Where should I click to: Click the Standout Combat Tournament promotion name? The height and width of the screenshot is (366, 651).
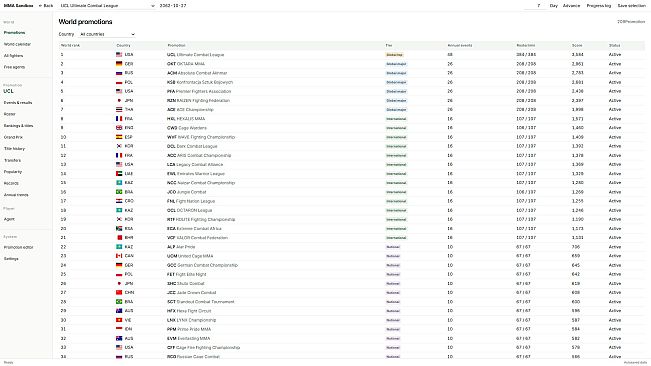click(201, 302)
